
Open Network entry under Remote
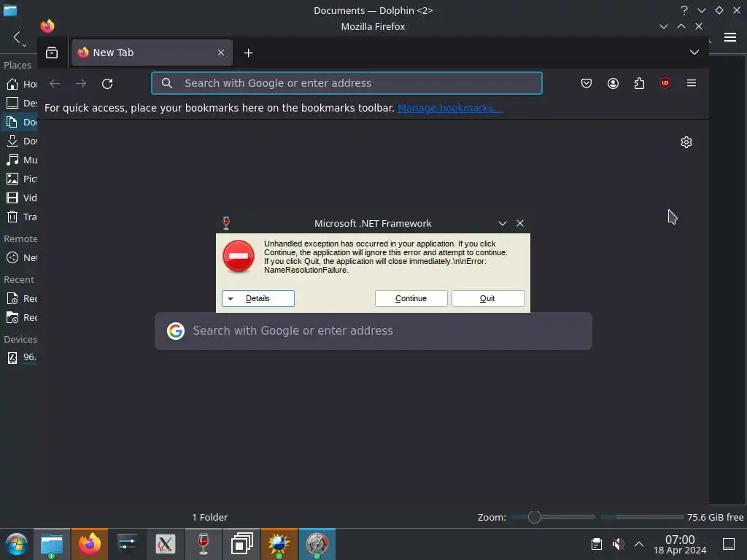point(21,257)
